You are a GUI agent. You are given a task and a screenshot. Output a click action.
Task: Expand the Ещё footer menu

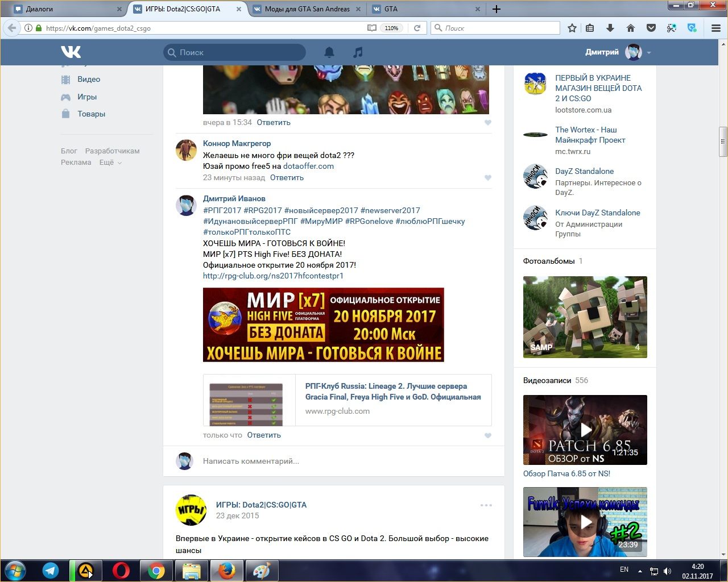tap(110, 163)
